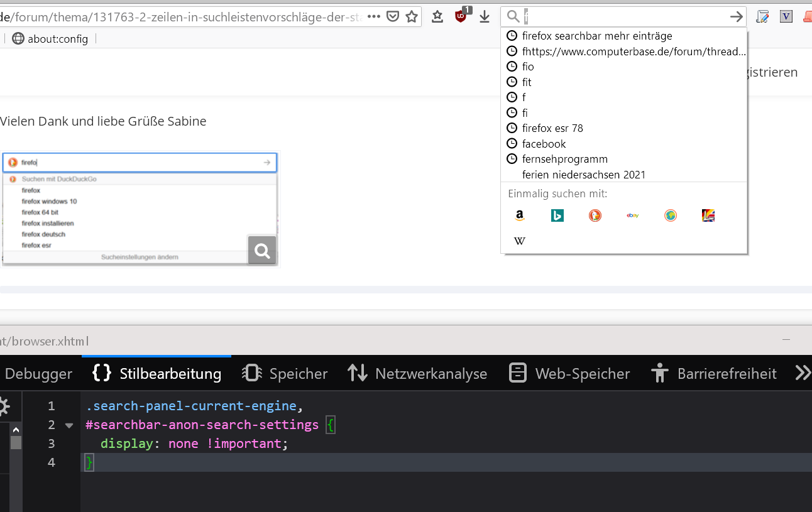This screenshot has width=812, height=512.
Task: Search once using Wikipedia icon
Action: tap(520, 241)
